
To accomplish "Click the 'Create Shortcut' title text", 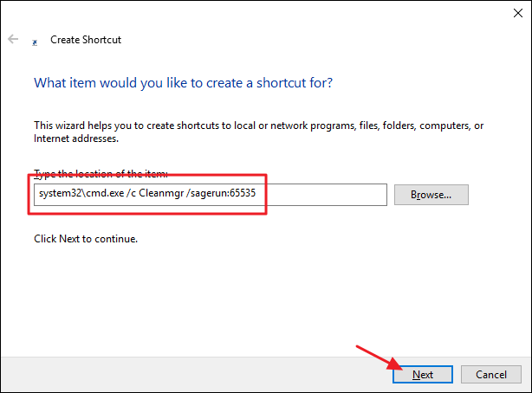I will (x=86, y=40).
